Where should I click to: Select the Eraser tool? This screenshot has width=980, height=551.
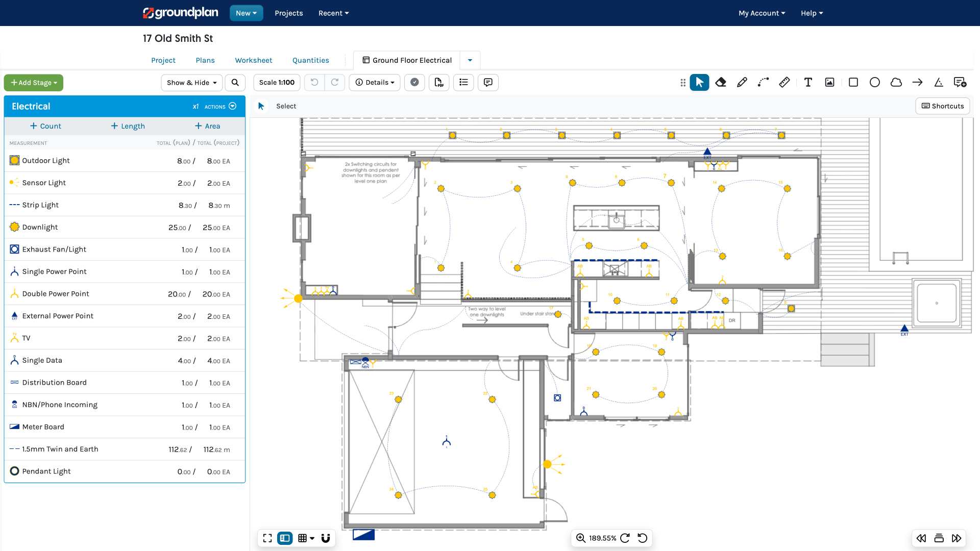(x=721, y=82)
